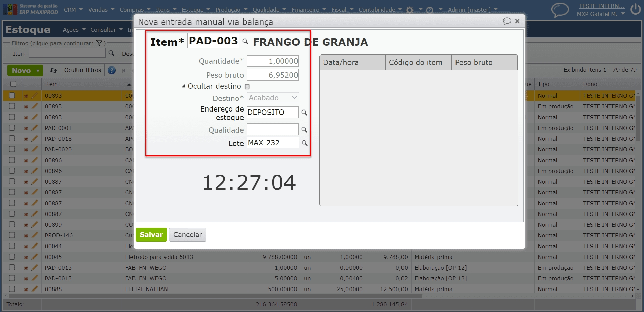Edit the PAD-0020 row with pencil icon

tap(34, 149)
